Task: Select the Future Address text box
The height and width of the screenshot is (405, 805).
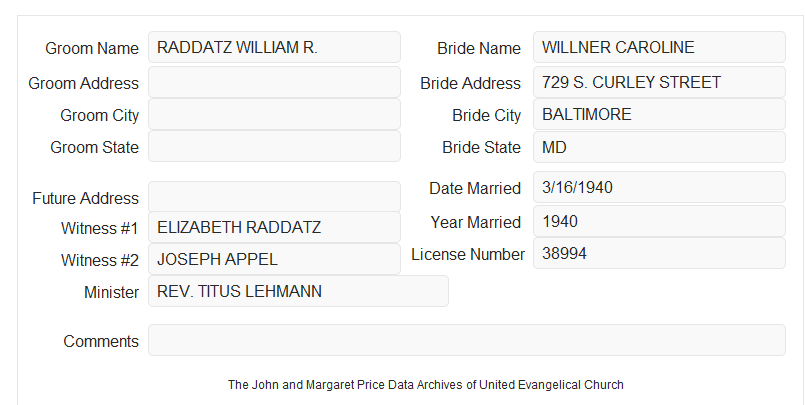Action: (x=274, y=197)
